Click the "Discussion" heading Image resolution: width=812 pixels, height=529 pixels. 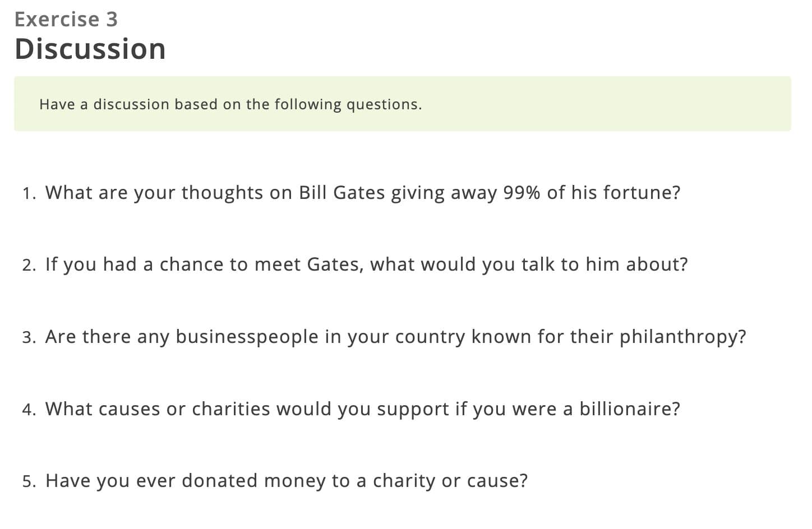click(x=90, y=49)
